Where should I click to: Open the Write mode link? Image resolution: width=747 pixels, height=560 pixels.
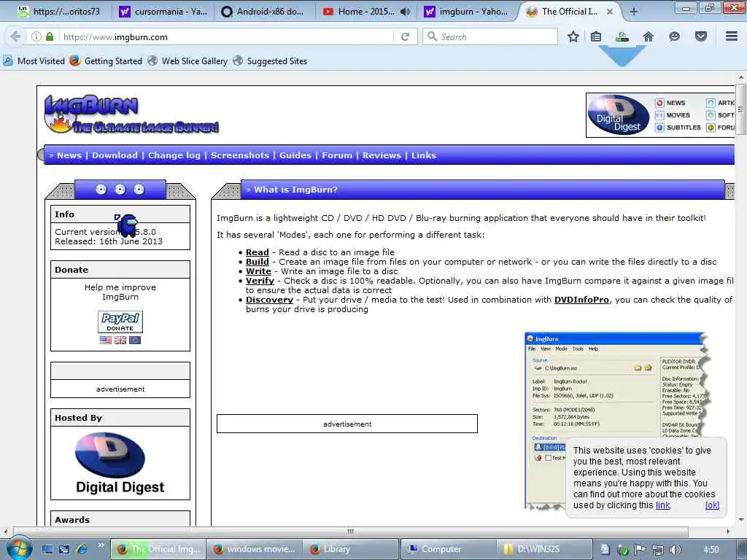(x=259, y=271)
